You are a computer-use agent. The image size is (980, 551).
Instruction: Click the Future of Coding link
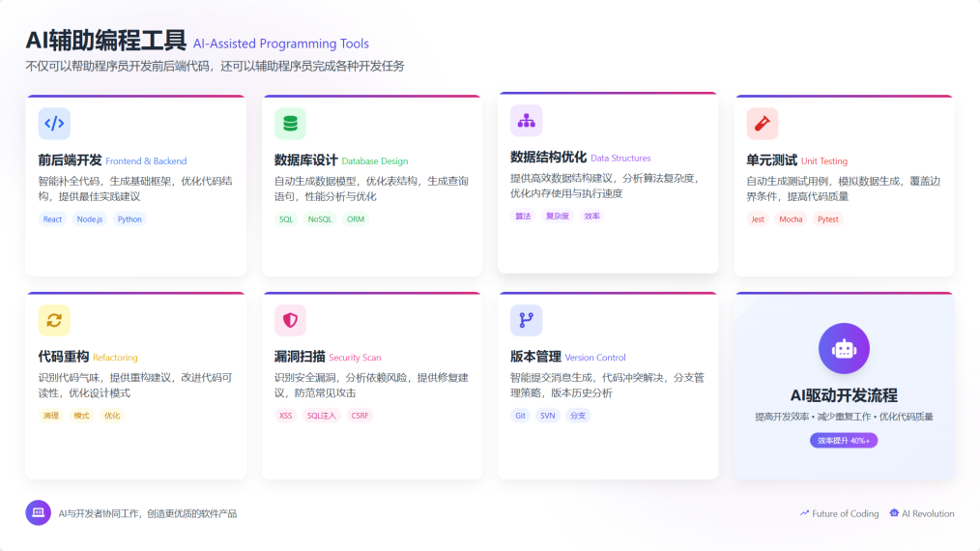[840, 514]
